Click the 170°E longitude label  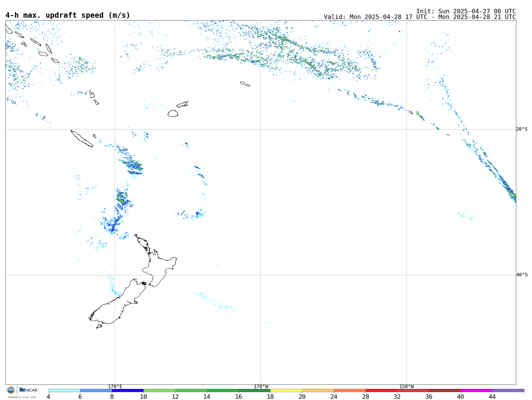coord(115,387)
